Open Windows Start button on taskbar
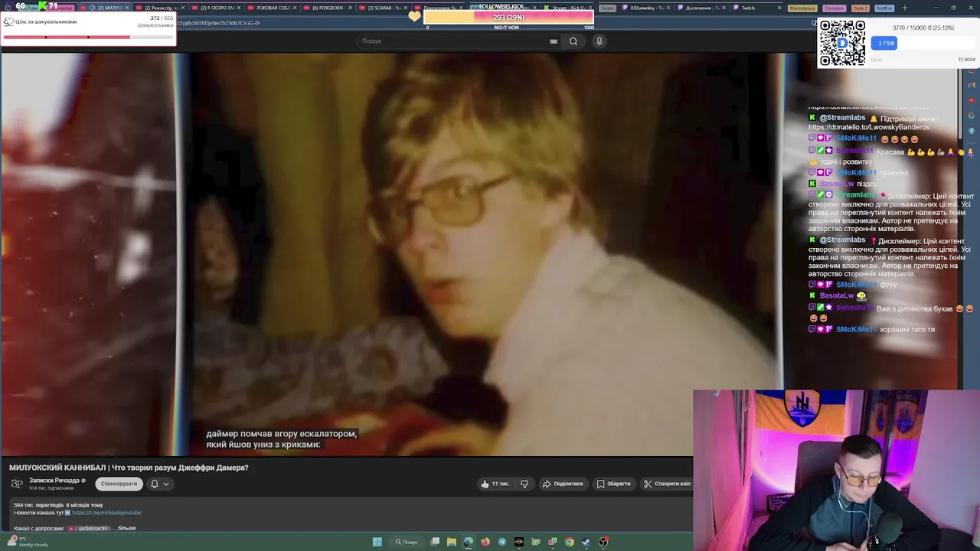This screenshot has height=551, width=980. (377, 542)
